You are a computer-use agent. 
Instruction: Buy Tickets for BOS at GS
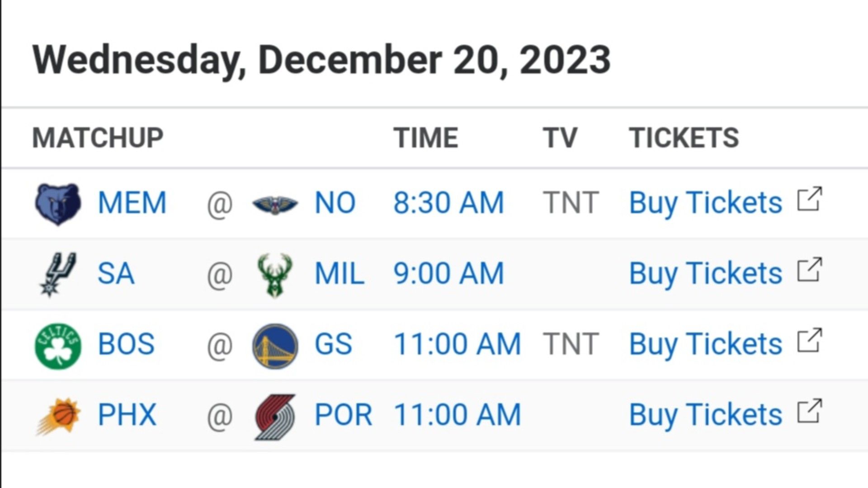[705, 344]
